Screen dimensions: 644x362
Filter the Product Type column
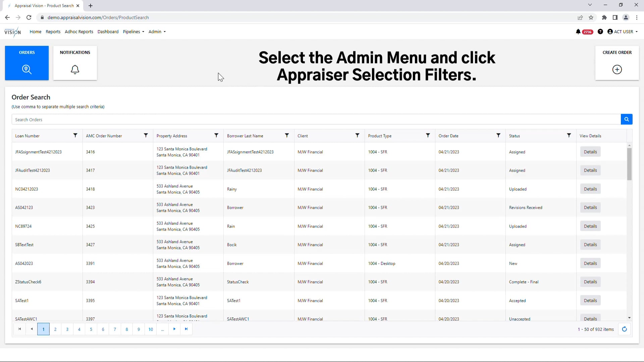(428, 135)
